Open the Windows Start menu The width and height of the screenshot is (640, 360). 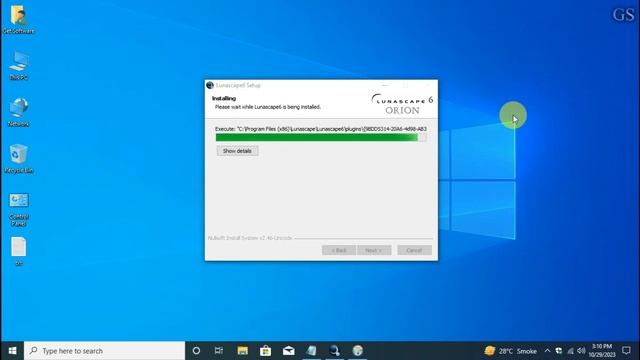click(x=12, y=351)
